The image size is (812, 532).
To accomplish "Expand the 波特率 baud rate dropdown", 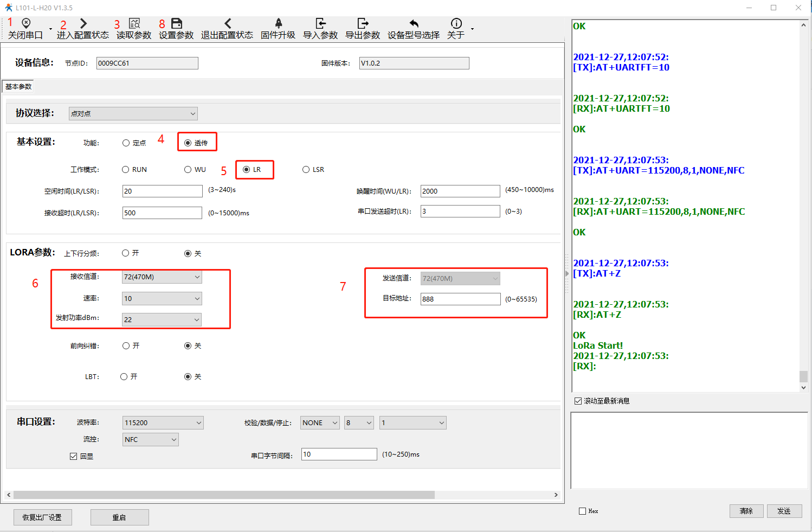I will pyautogui.click(x=163, y=423).
